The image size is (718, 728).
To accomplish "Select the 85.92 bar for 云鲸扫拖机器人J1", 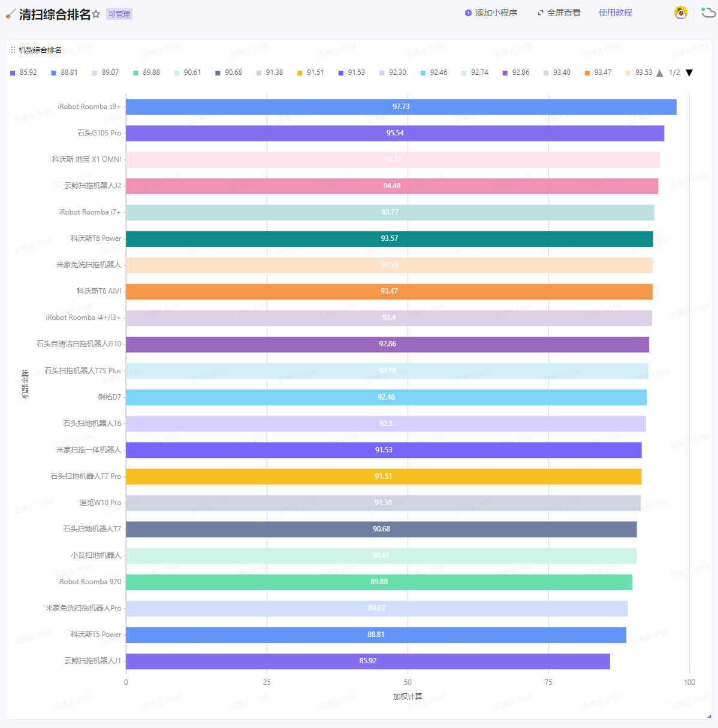I will (x=368, y=661).
